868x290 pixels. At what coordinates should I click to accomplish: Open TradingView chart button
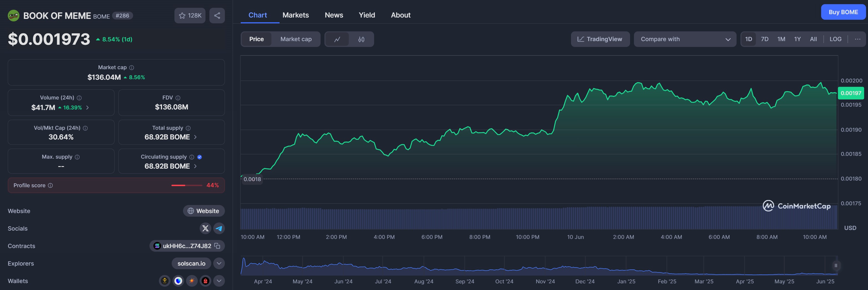pyautogui.click(x=600, y=39)
